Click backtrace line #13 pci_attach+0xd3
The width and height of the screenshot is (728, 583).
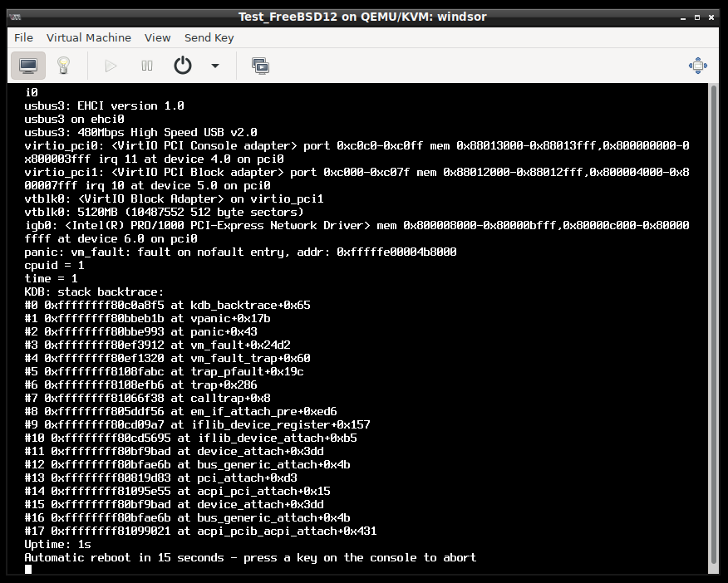160,478
